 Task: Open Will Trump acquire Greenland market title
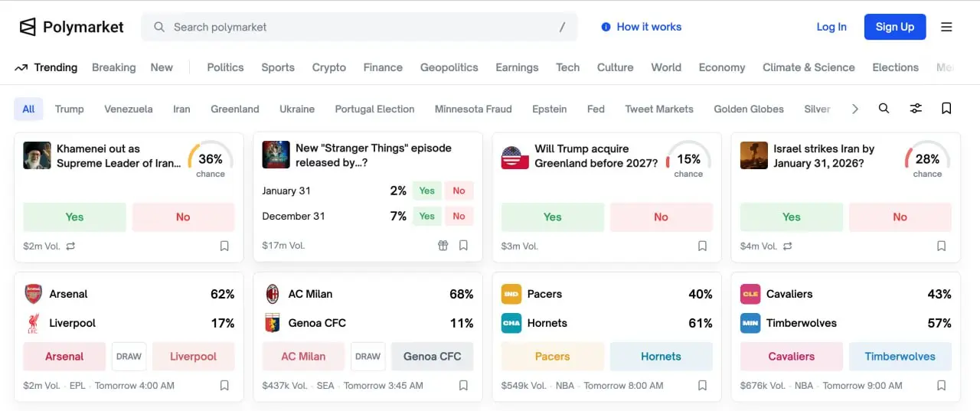pyautogui.click(x=596, y=155)
